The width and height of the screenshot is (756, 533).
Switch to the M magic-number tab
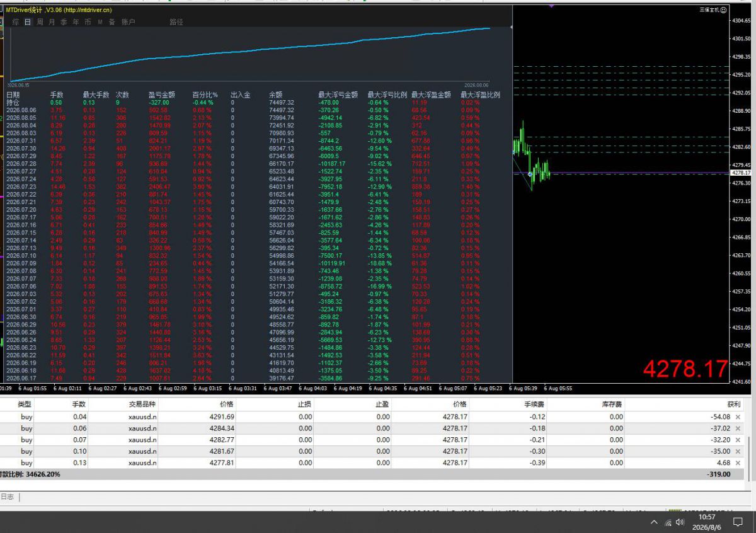pyautogui.click(x=100, y=22)
